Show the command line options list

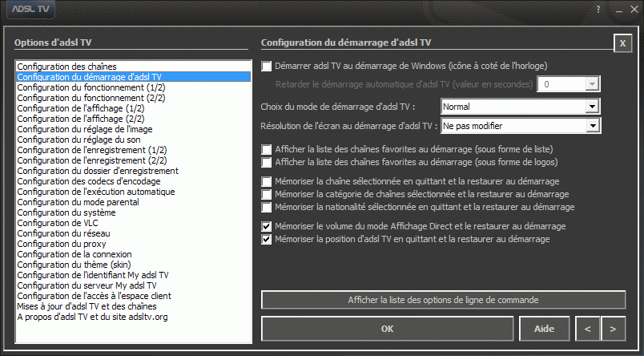(443, 300)
